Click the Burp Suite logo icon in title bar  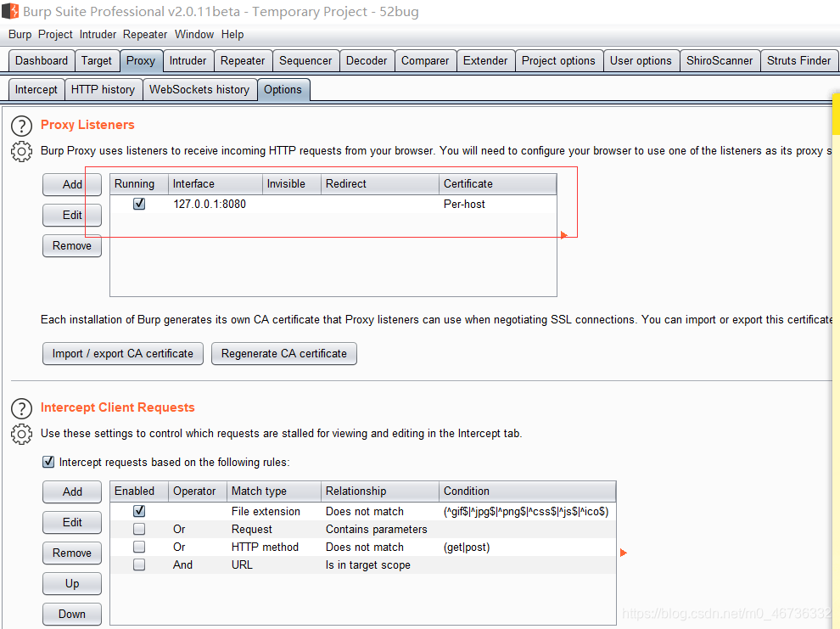pos(10,11)
